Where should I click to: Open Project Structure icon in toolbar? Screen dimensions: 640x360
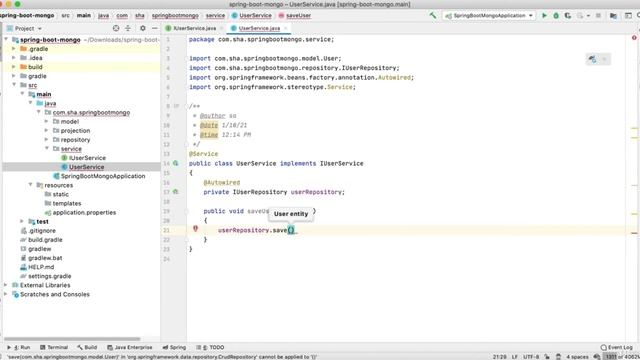click(x=613, y=16)
